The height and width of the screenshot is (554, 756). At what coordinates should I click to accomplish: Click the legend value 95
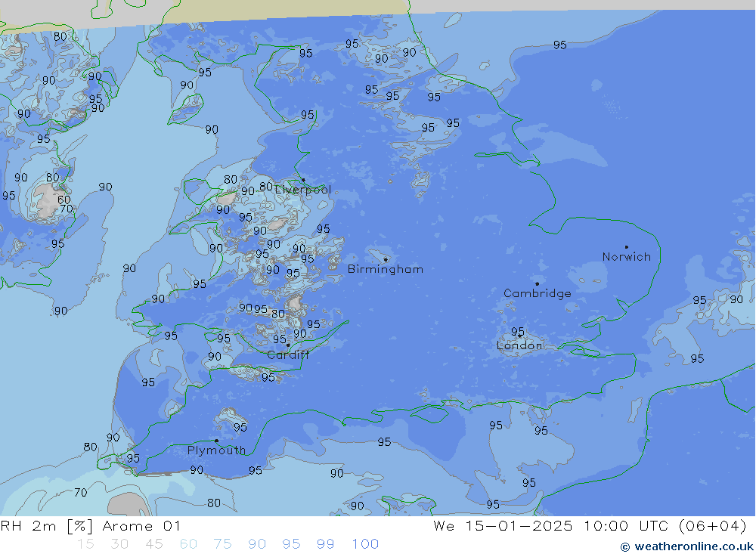tap(291, 544)
